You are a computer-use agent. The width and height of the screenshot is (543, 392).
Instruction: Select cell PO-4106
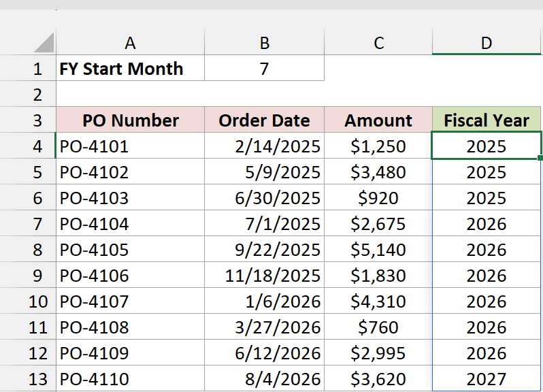point(130,275)
